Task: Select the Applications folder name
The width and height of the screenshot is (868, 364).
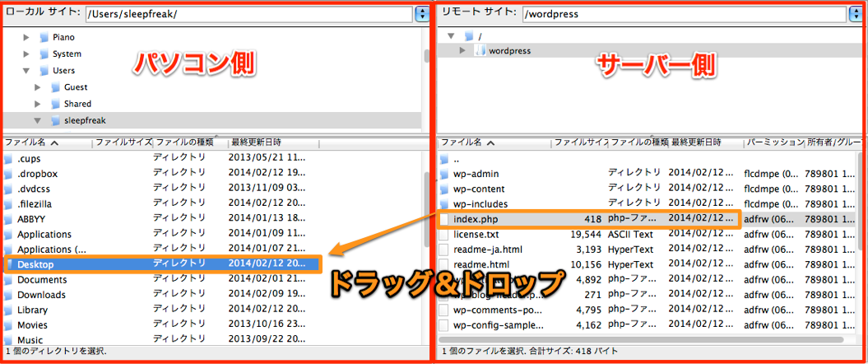Action: (x=44, y=235)
